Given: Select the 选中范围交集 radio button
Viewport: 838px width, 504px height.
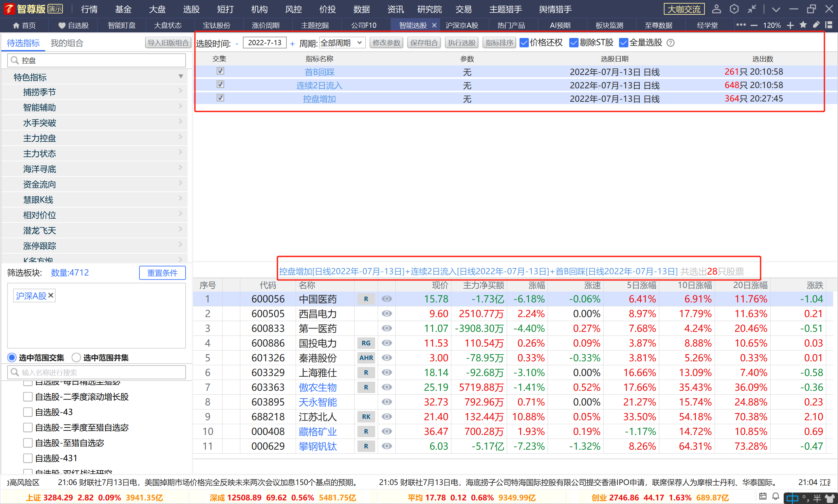Looking at the screenshot, I should click(12, 357).
